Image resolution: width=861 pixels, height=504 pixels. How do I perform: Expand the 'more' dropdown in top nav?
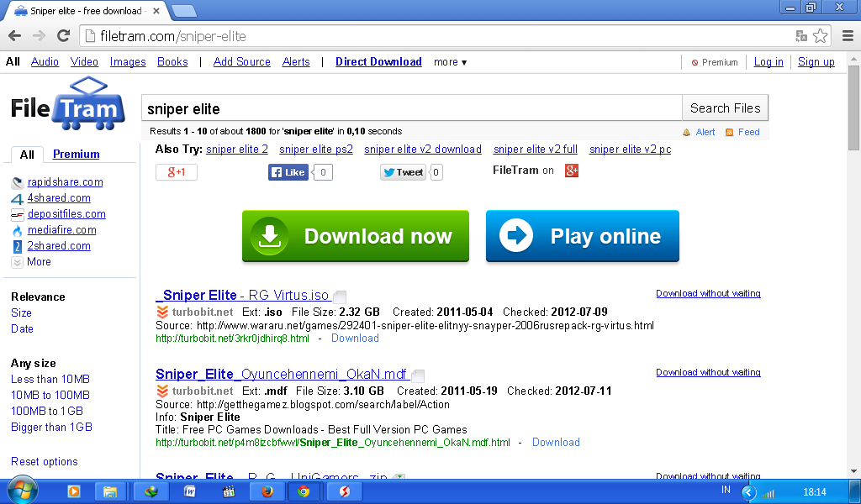tap(451, 62)
